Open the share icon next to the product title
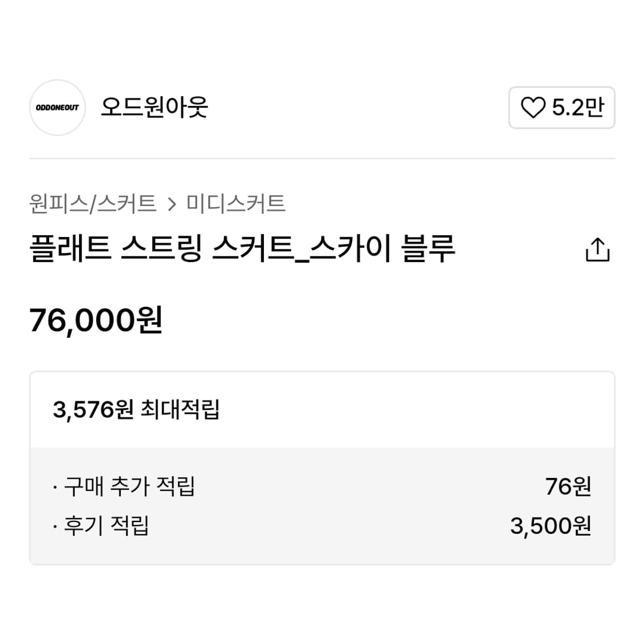Screen dimensions: 644x644 pyautogui.click(x=598, y=249)
